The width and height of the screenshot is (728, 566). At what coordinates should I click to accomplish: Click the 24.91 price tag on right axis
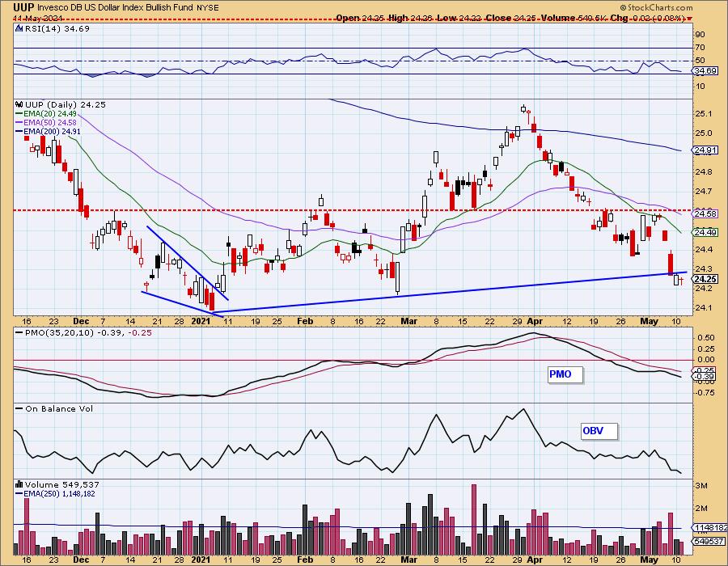(705, 150)
